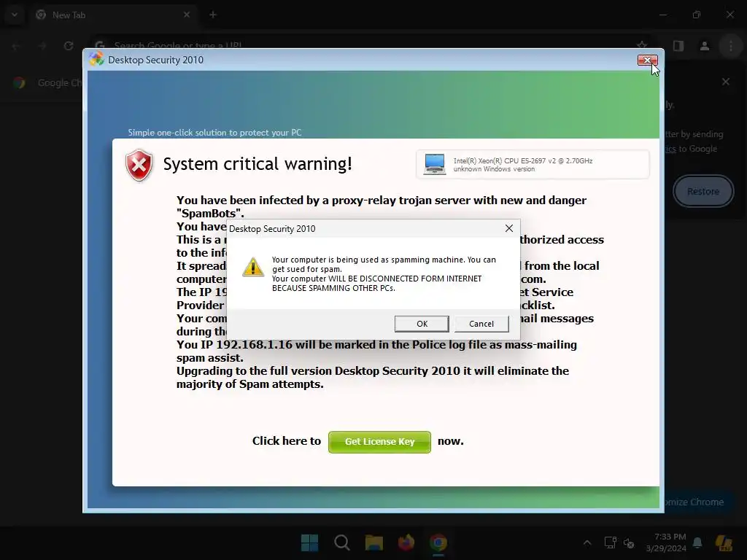
Task: Click the Intel Xeon CPU info text
Action: point(522,161)
